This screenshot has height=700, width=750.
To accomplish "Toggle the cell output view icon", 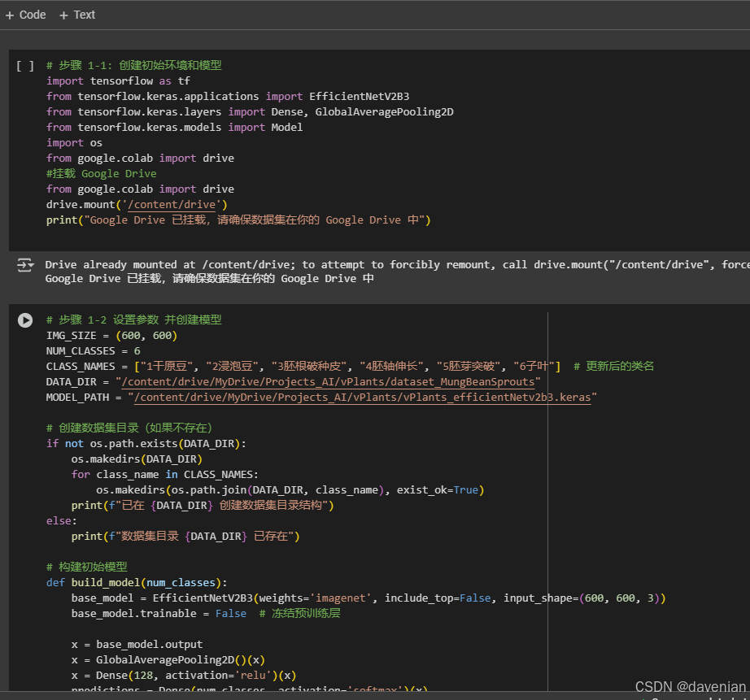I will click(x=25, y=265).
